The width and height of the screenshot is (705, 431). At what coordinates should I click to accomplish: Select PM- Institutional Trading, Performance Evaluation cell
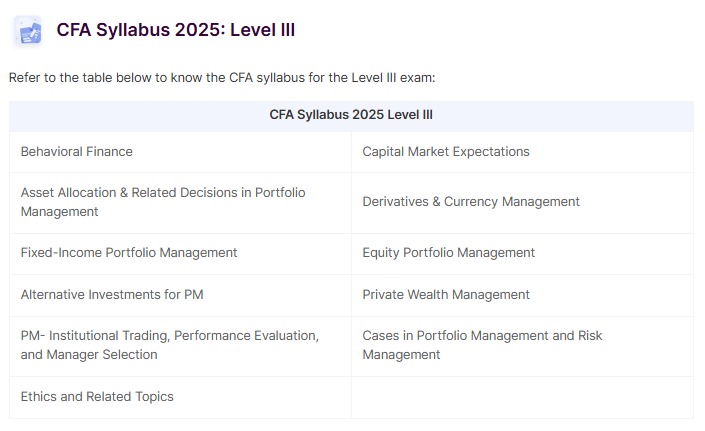180,347
